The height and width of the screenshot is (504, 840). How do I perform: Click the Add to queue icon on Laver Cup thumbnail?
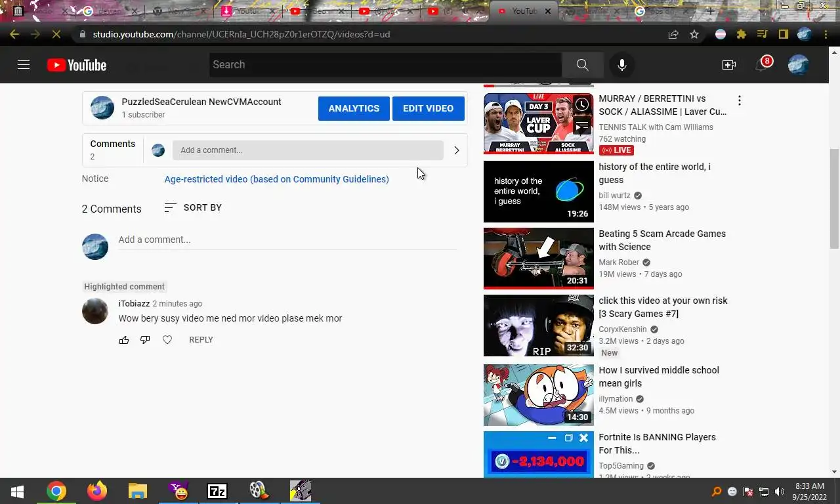[x=581, y=126]
